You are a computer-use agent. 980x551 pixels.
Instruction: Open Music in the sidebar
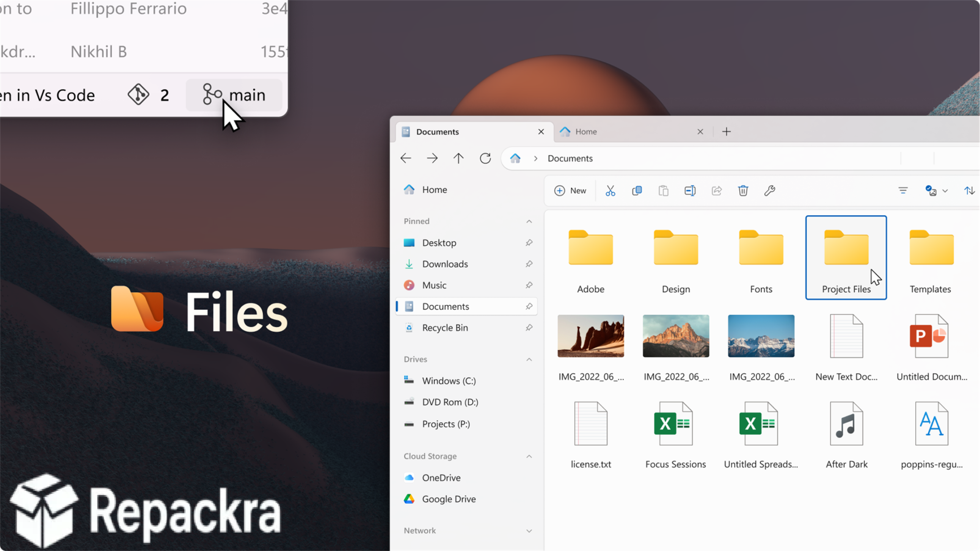(467, 285)
